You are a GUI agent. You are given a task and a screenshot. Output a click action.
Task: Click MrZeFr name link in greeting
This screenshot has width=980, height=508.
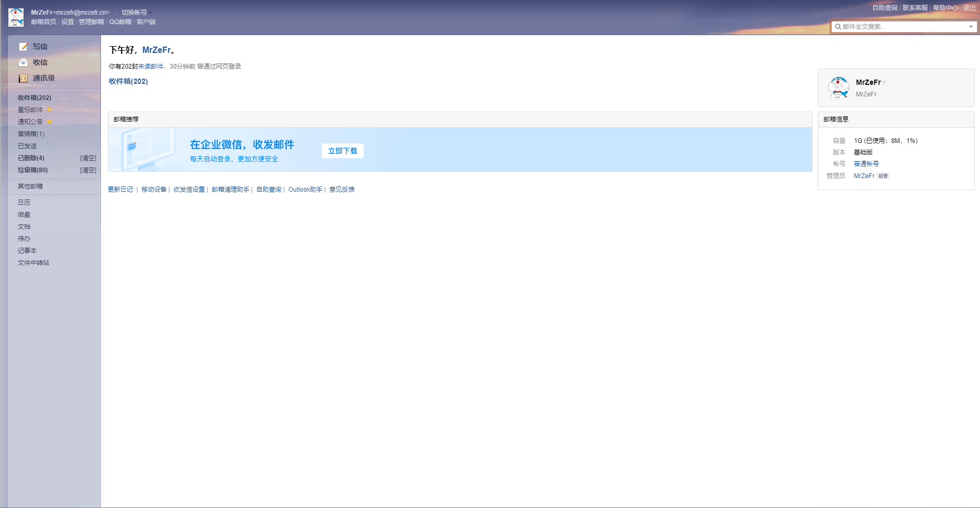[156, 50]
